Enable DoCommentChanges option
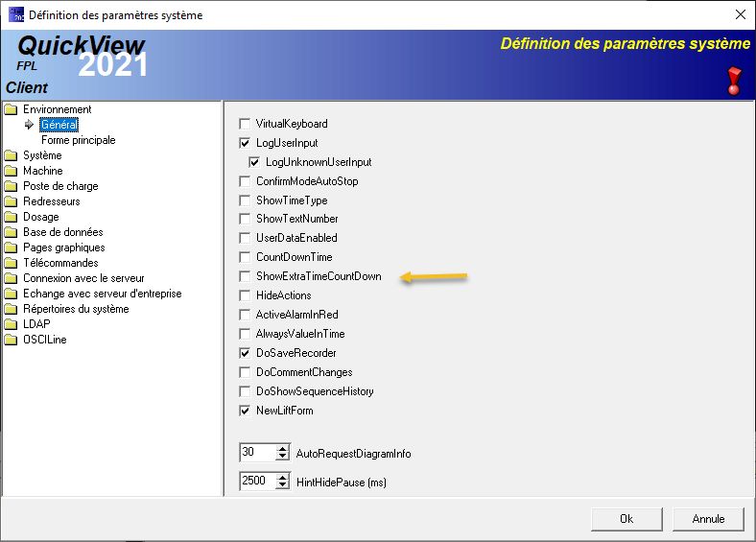 tap(245, 373)
